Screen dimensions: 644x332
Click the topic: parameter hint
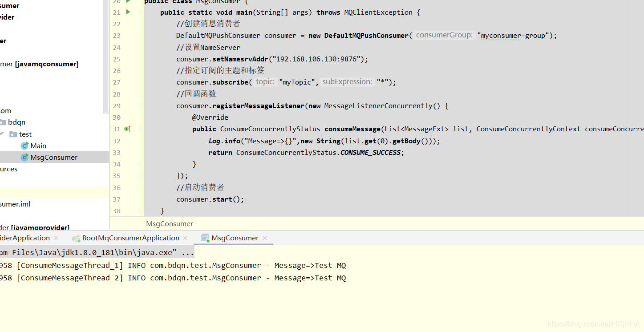pyautogui.click(x=265, y=82)
